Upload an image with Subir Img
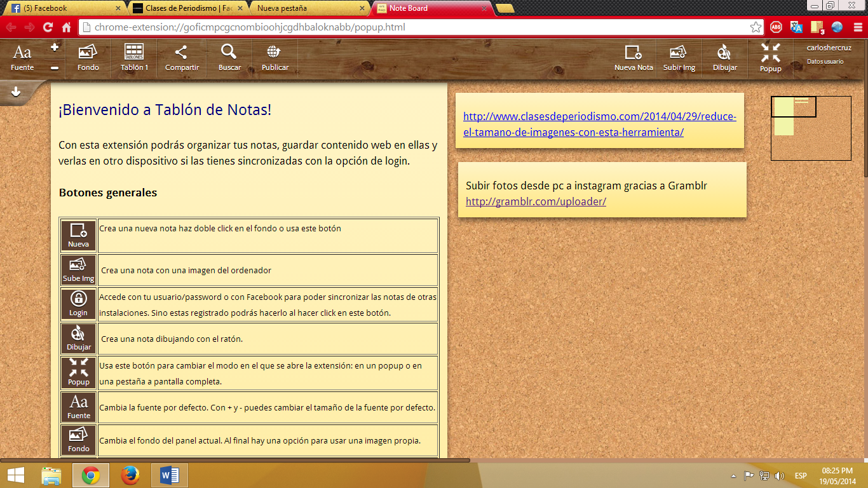 (x=679, y=57)
